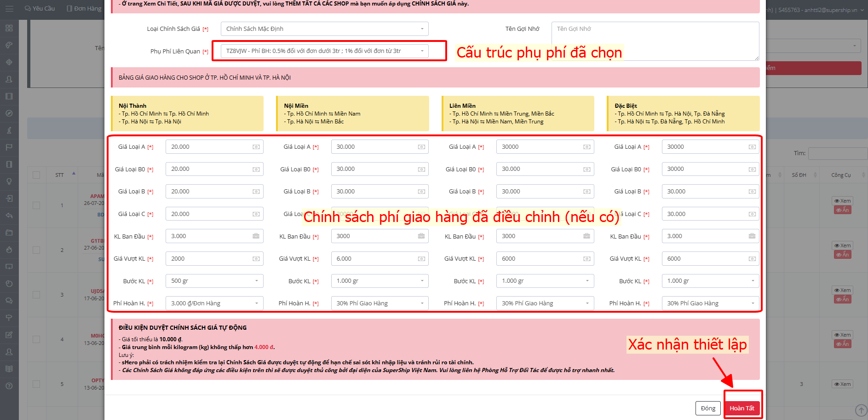Viewport: 868px width, 420px height.
Task: Open the help question mark icon in sidebar
Action: pyautogui.click(x=9, y=386)
